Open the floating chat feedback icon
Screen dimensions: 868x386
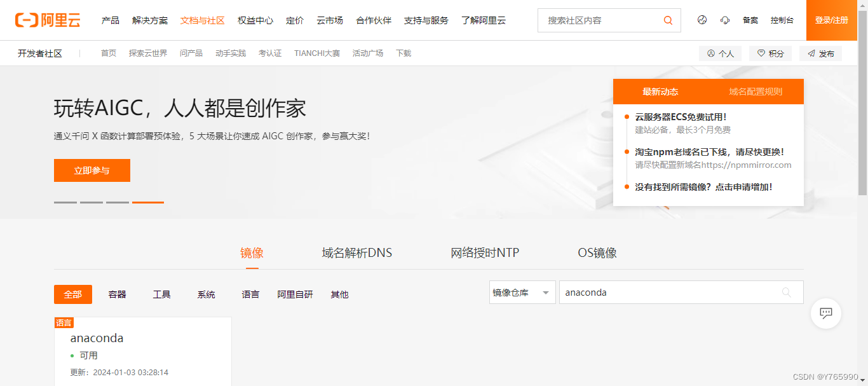click(826, 313)
